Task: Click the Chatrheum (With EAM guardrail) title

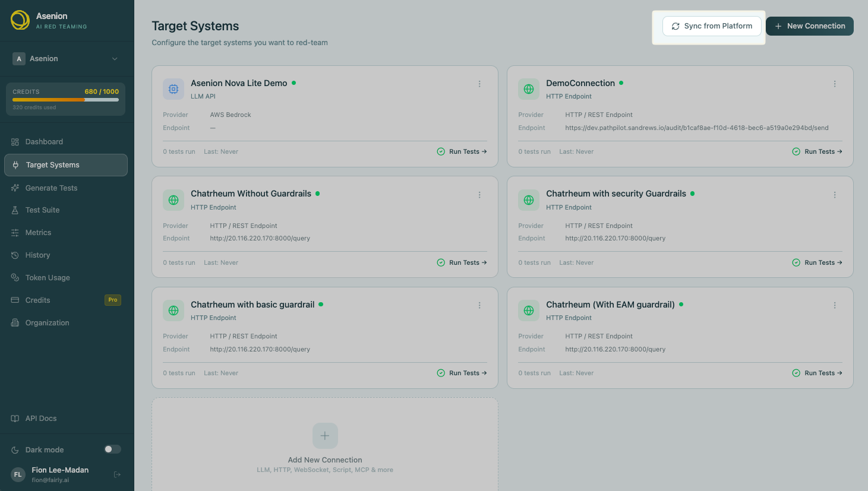Action: 610,305
